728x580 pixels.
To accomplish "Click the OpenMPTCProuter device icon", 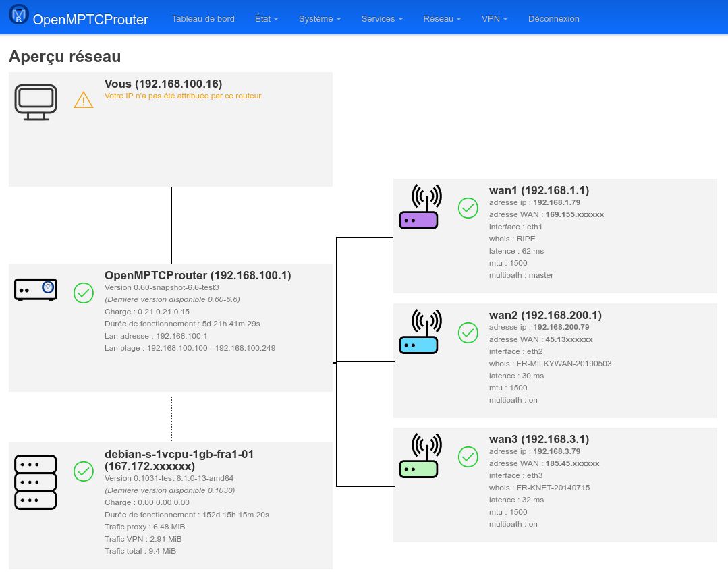I will point(35,289).
